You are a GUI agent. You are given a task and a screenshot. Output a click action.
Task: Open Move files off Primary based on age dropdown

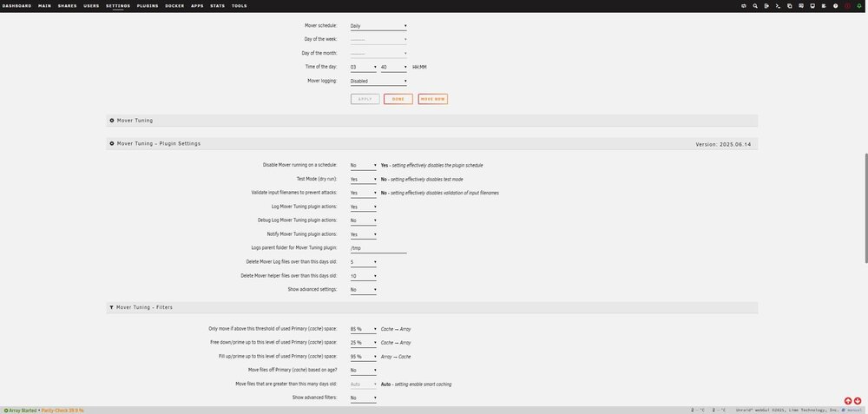(x=363, y=371)
